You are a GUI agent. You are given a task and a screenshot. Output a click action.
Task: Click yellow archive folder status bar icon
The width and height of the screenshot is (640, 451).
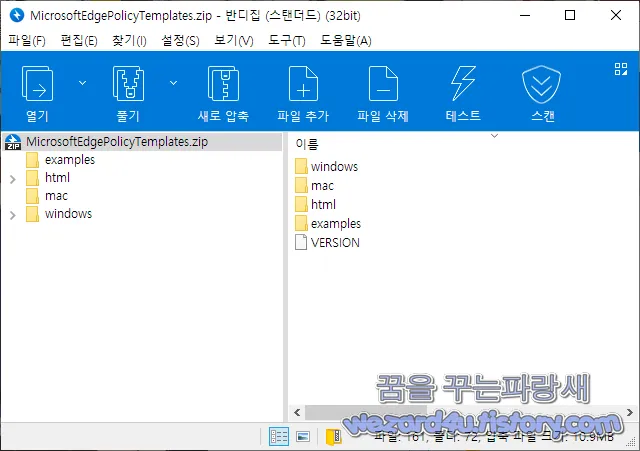point(333,437)
